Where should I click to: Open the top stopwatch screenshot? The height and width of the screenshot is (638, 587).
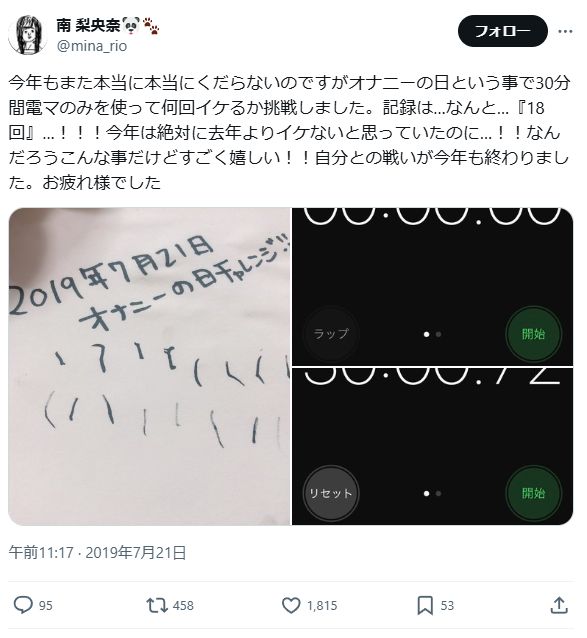[x=432, y=286]
